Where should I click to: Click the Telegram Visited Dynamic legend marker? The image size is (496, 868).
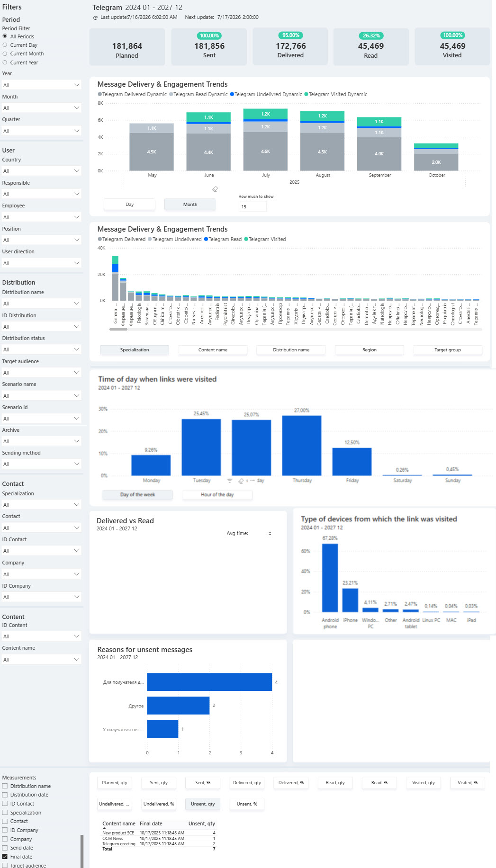coord(306,94)
